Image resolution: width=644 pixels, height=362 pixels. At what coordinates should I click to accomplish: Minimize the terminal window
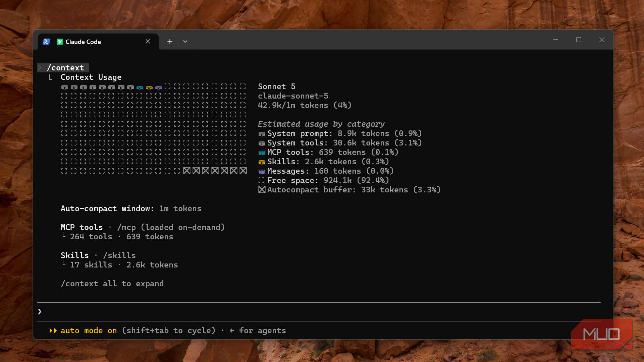(x=555, y=40)
